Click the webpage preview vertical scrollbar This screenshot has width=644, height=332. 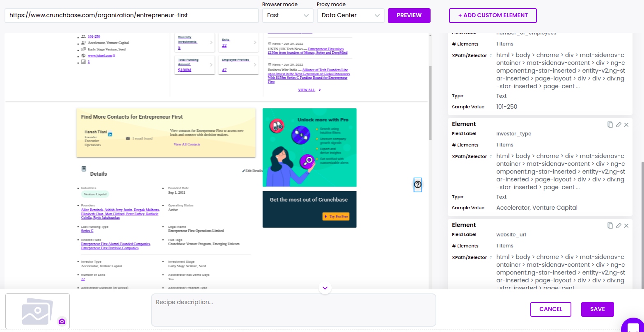point(430,103)
